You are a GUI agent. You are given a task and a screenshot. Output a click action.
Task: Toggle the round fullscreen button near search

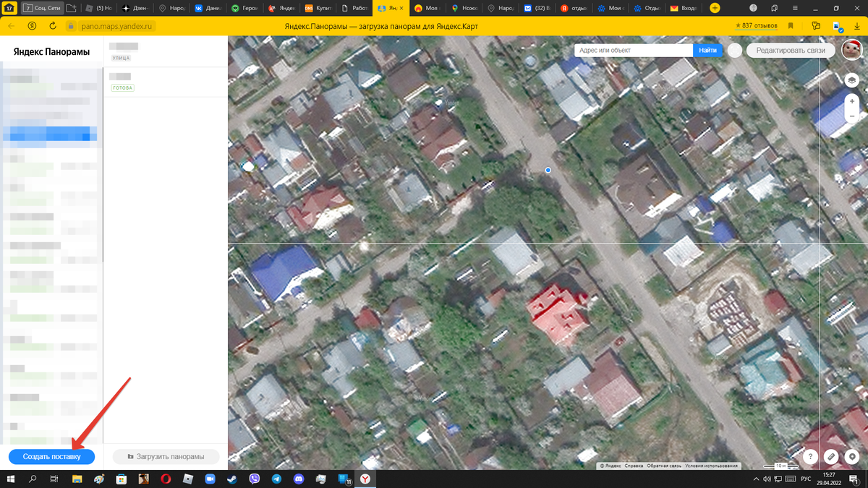(735, 51)
